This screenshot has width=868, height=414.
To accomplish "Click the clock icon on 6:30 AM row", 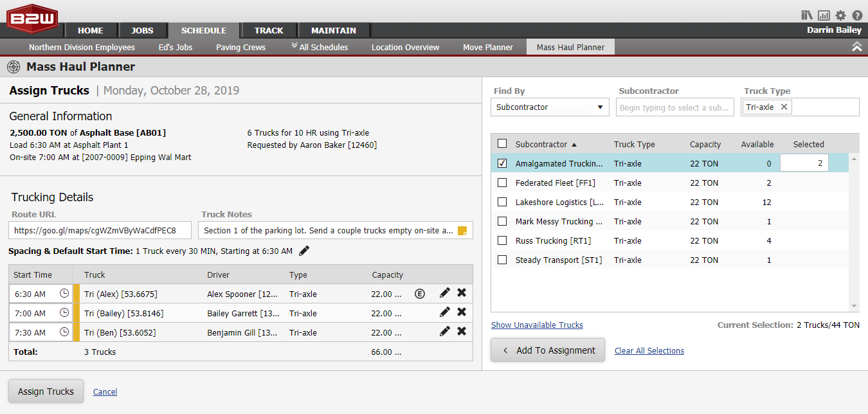I will (64, 293).
